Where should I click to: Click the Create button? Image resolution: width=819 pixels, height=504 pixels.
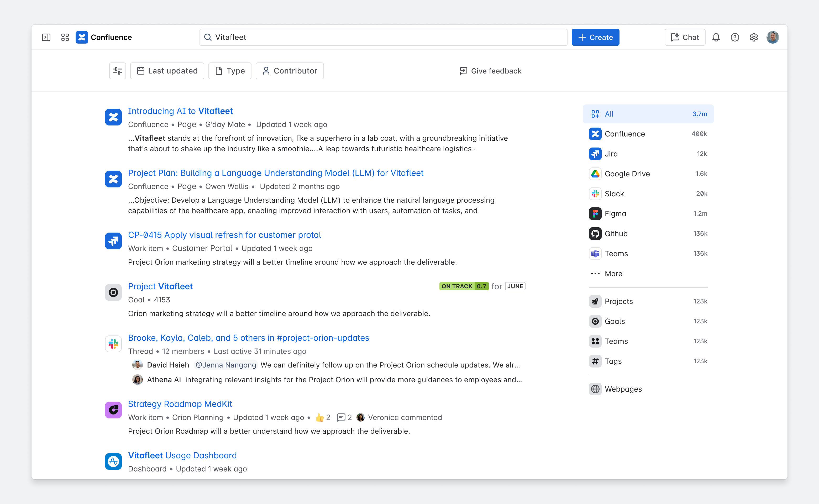click(x=595, y=37)
